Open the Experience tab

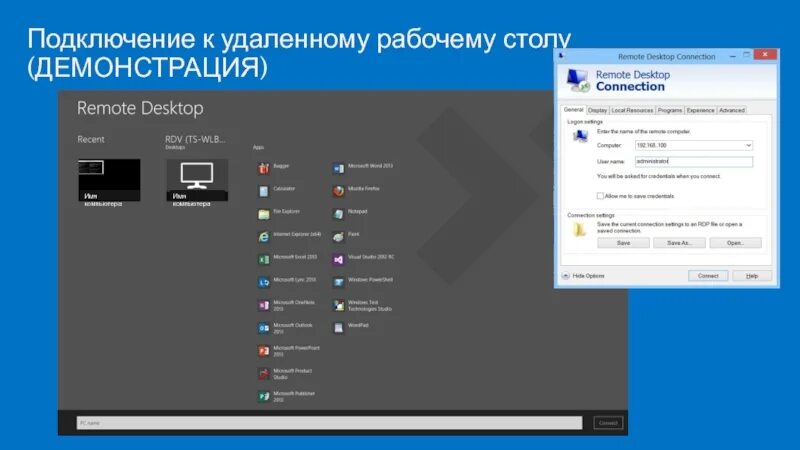point(701,110)
